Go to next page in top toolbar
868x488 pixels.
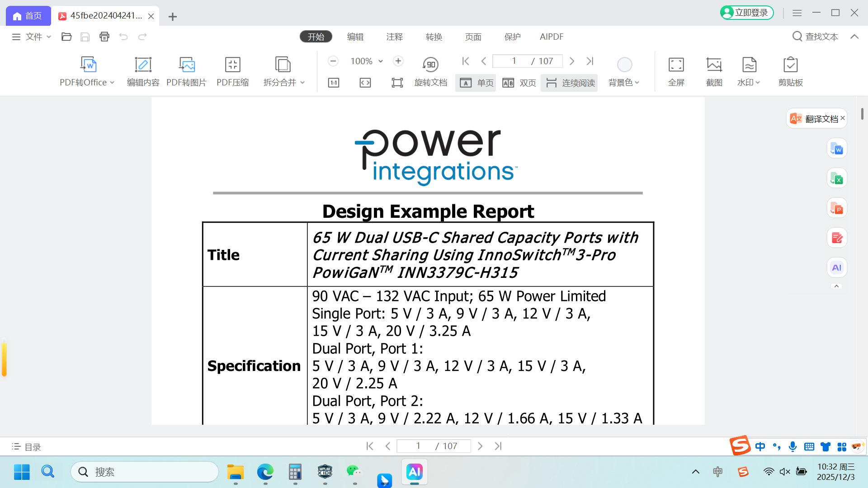pos(572,61)
